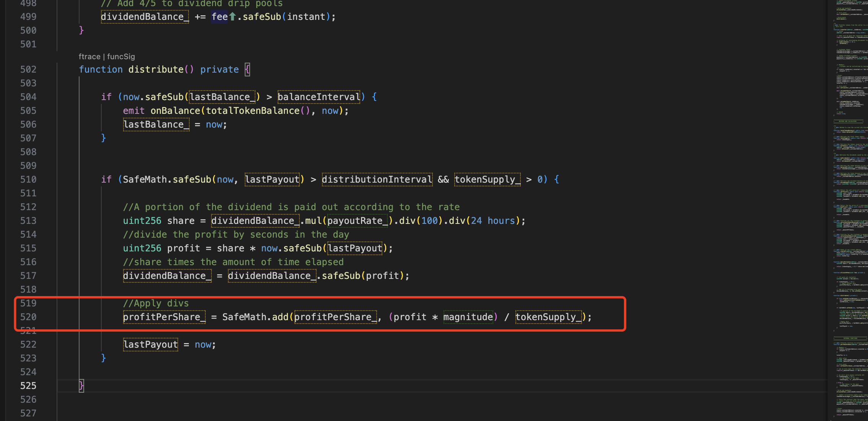This screenshot has width=868, height=421.
Task: Select line number 502 in the gutter
Action: pyautogui.click(x=28, y=70)
